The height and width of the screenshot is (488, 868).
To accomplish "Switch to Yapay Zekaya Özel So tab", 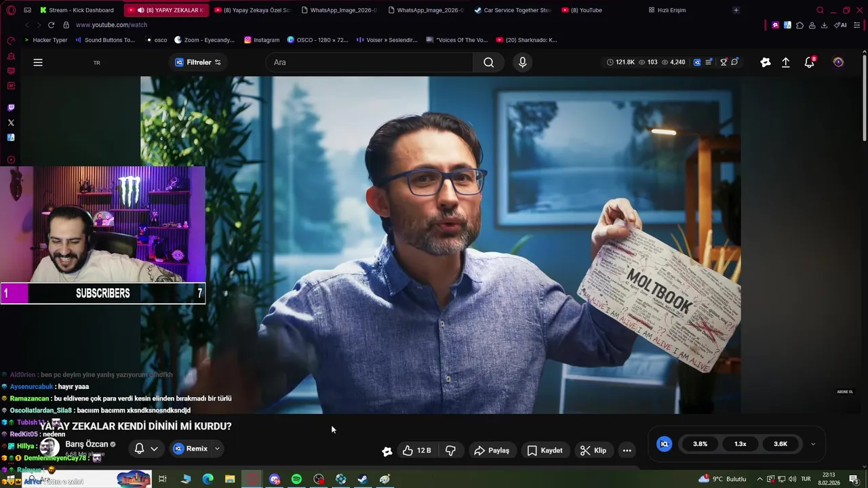I will tap(252, 10).
